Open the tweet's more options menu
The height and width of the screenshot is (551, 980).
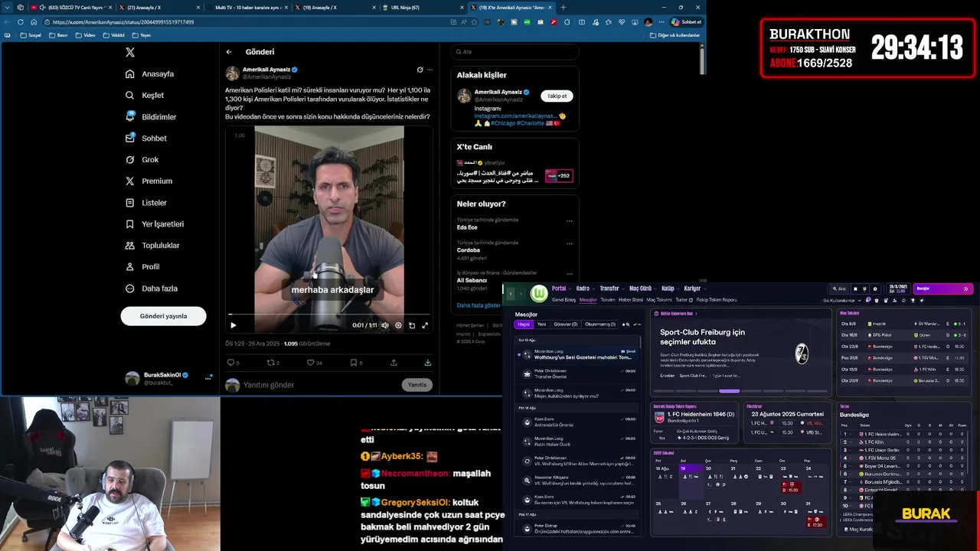(x=430, y=70)
